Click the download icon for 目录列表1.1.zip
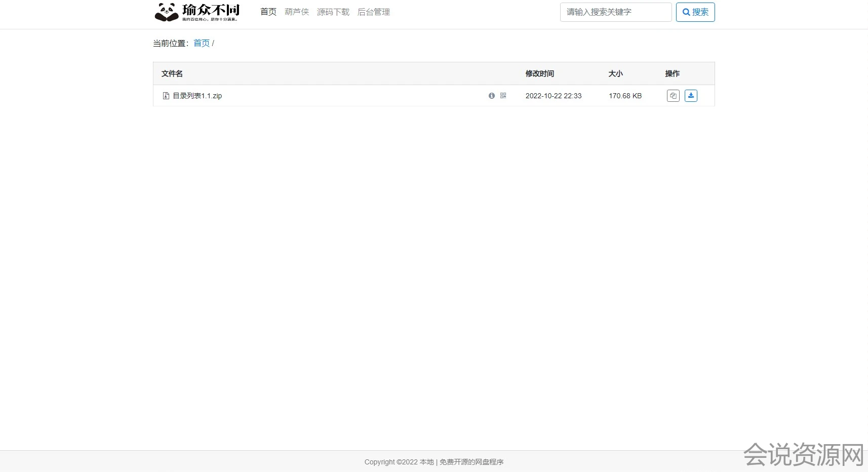This screenshot has width=868, height=472. [691, 96]
